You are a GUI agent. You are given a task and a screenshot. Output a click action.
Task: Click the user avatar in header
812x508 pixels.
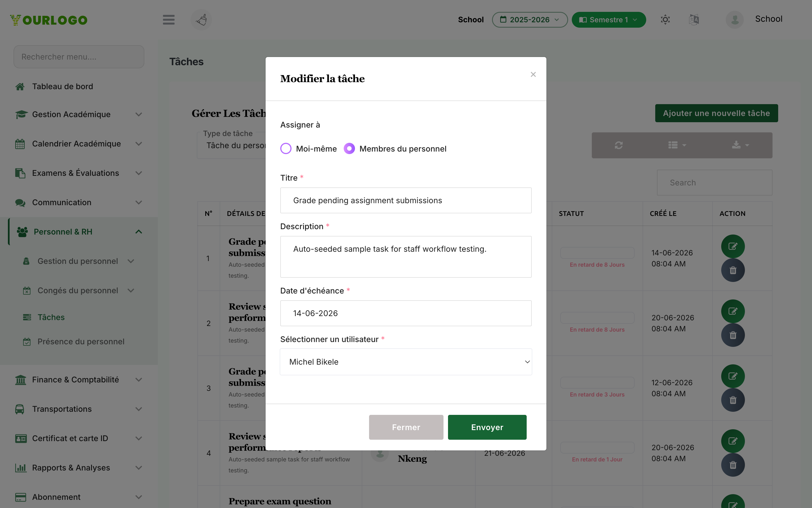pyautogui.click(x=734, y=19)
